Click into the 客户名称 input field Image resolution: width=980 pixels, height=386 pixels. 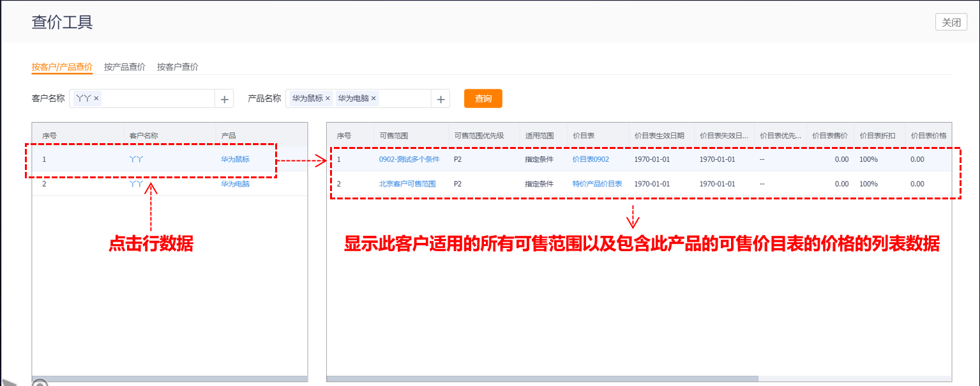156,99
